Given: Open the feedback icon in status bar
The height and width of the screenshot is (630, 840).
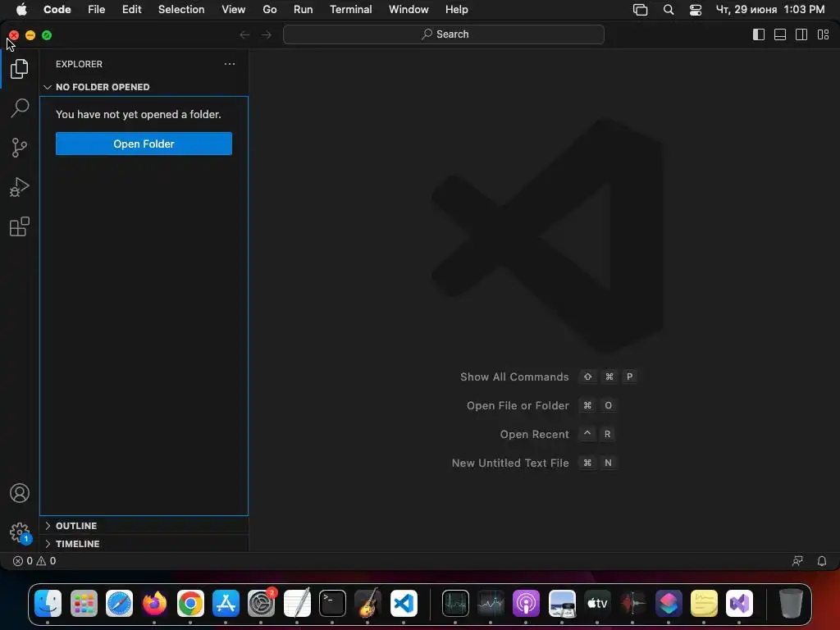Looking at the screenshot, I should pyautogui.click(x=797, y=561).
